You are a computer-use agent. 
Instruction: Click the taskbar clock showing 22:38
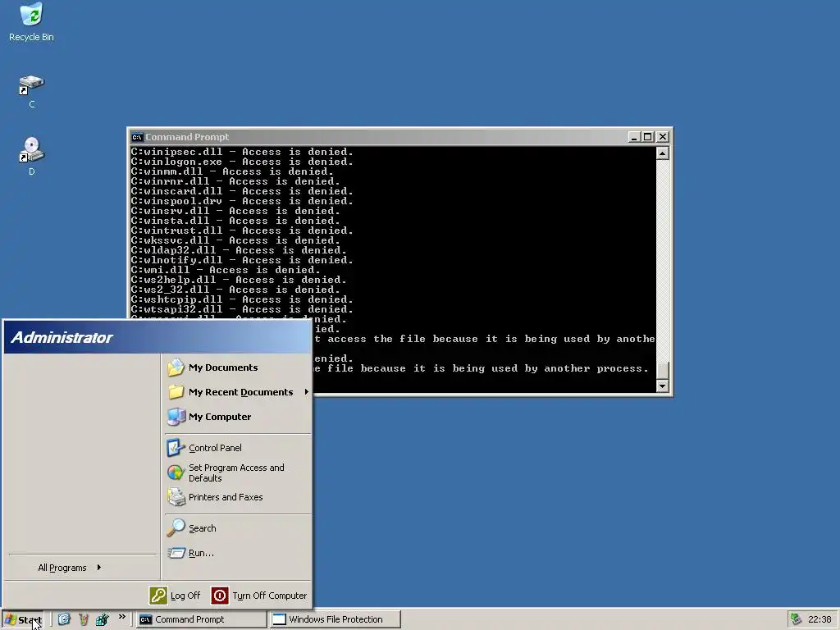pos(819,619)
